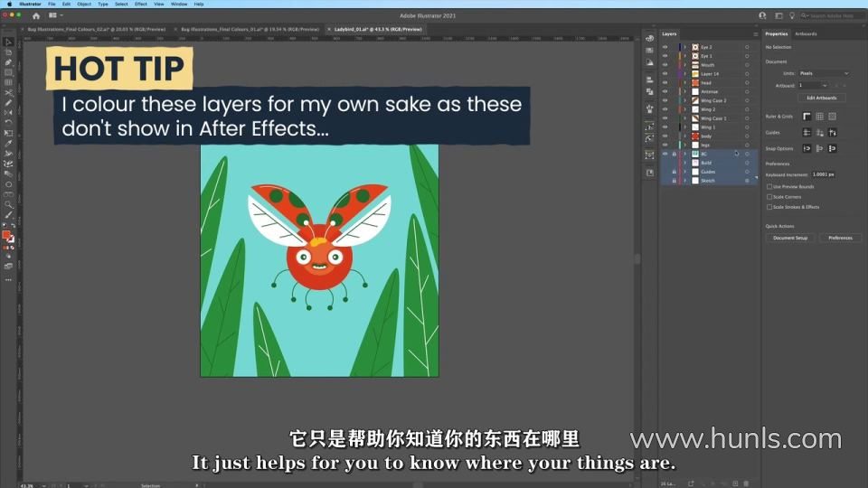Select the Eyedropper tool
Viewport: 868px width, 488px height.
pos(8,144)
